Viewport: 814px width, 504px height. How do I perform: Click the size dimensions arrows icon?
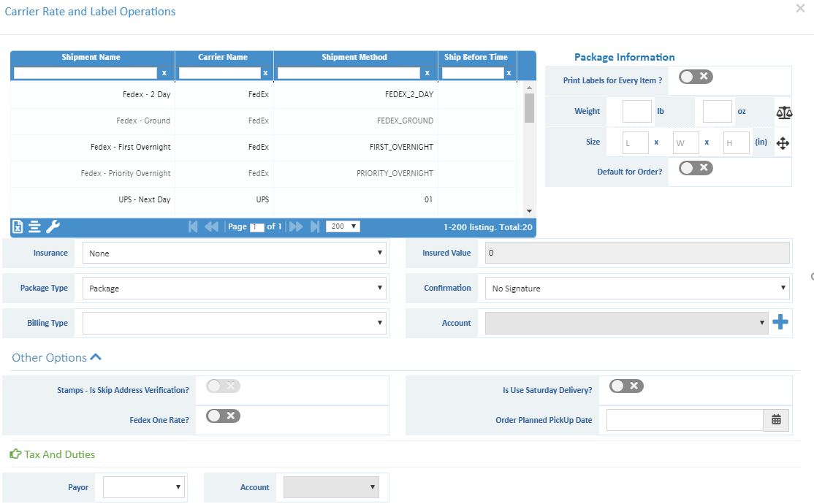click(x=783, y=143)
